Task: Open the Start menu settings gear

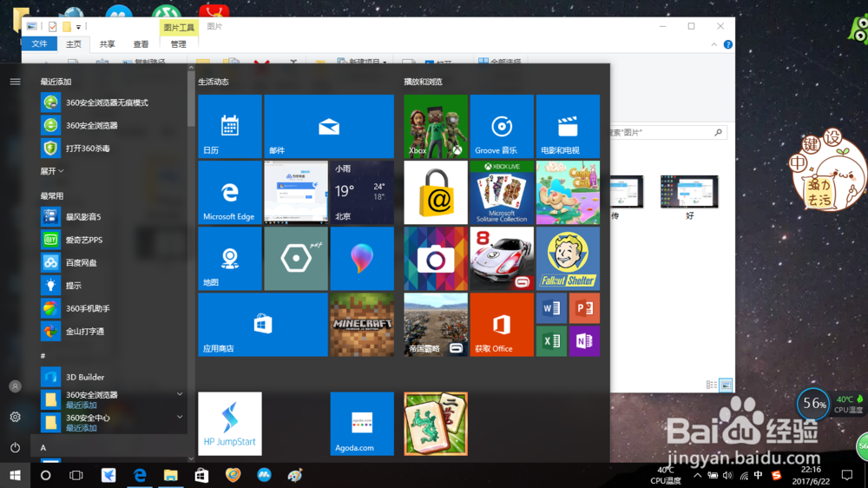Action: pos(15,417)
